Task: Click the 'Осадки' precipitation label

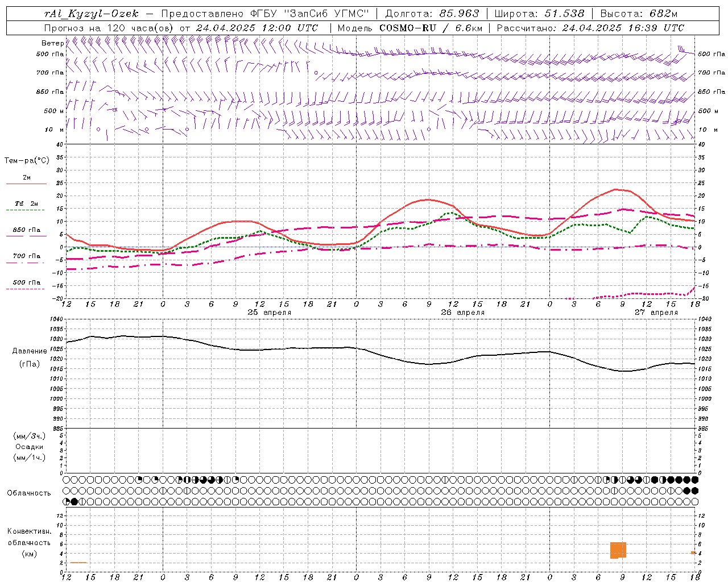Action: (x=30, y=447)
